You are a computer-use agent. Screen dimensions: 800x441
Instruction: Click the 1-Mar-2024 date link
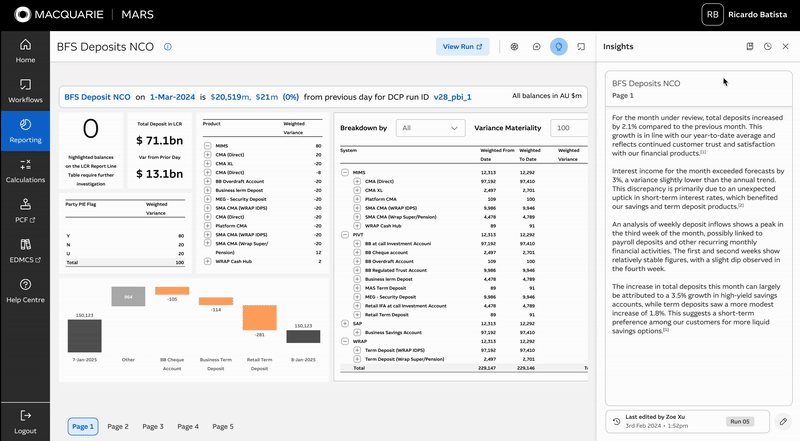click(172, 97)
